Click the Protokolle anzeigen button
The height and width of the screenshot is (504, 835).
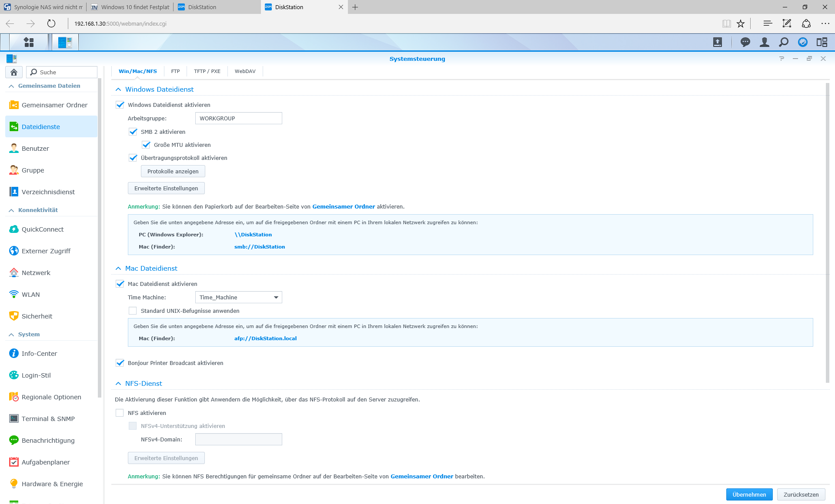[173, 171]
